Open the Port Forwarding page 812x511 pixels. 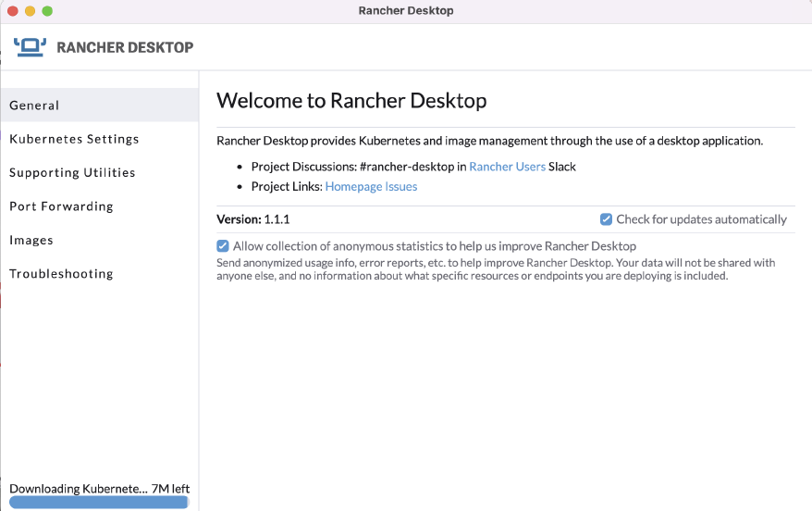pos(61,206)
